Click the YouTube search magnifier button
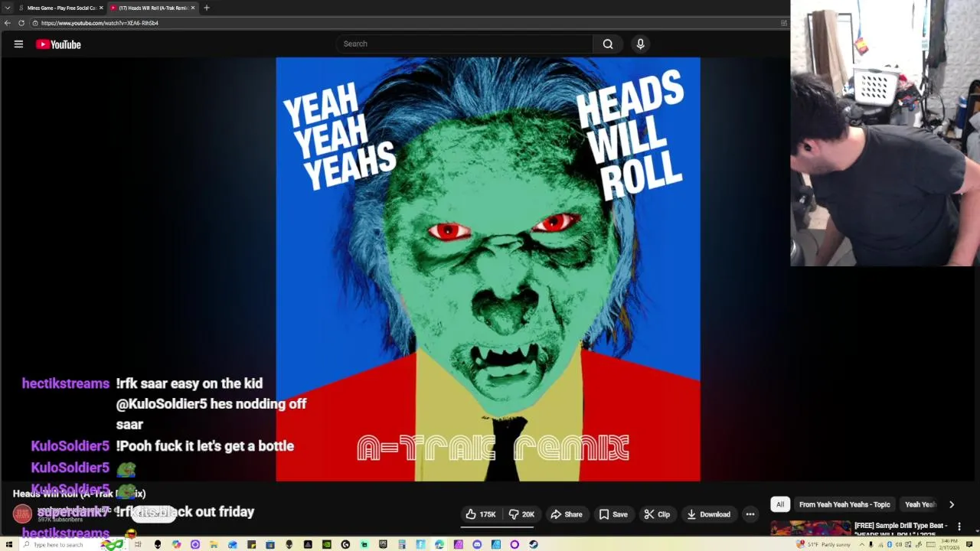 click(x=608, y=44)
